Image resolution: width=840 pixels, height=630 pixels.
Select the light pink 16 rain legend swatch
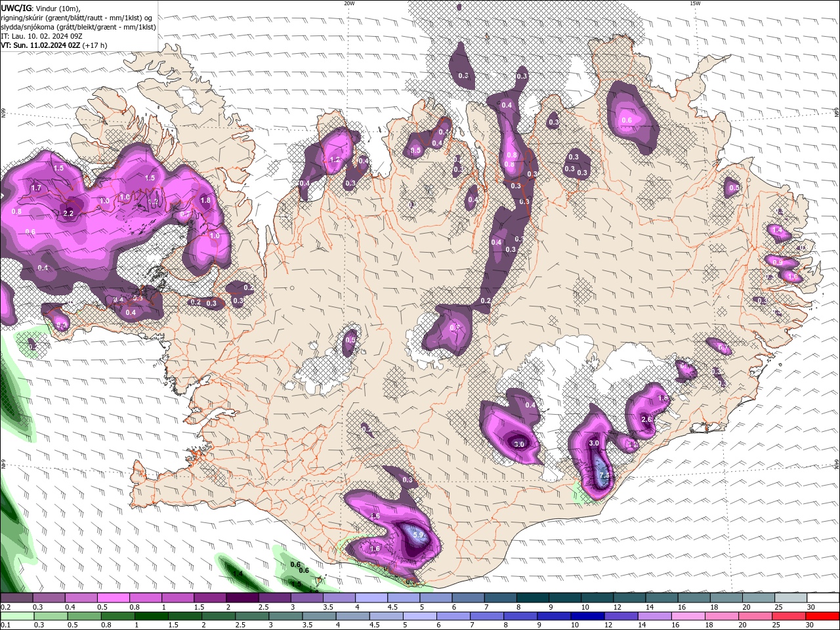click(x=688, y=616)
